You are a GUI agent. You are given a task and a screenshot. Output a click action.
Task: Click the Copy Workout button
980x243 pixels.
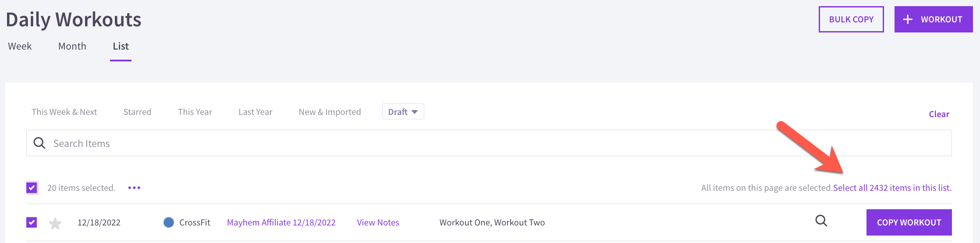[x=909, y=222]
